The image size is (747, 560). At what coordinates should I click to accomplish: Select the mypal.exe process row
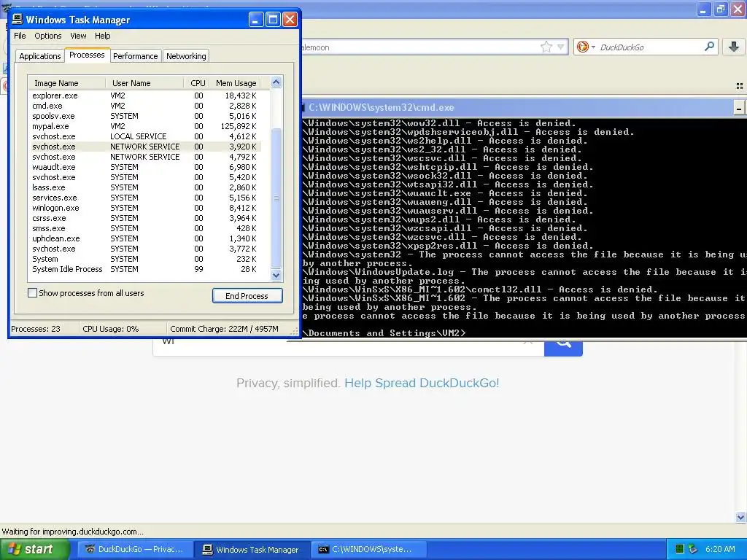[145, 126]
